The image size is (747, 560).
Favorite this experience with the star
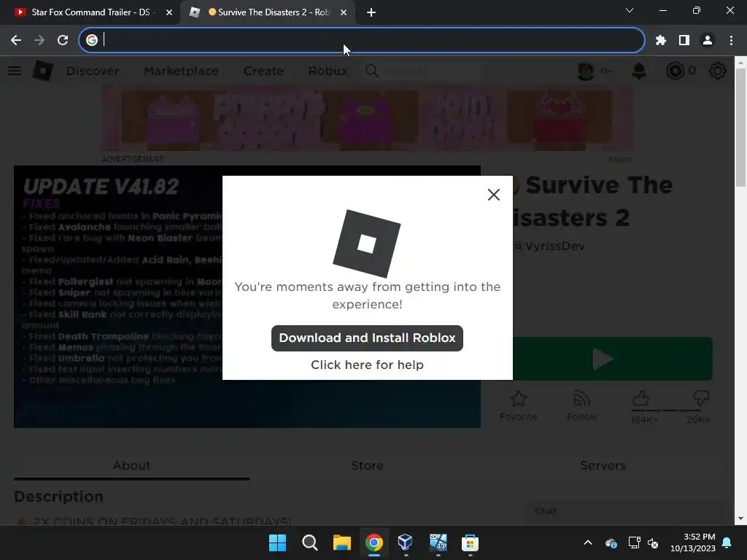[519, 405]
